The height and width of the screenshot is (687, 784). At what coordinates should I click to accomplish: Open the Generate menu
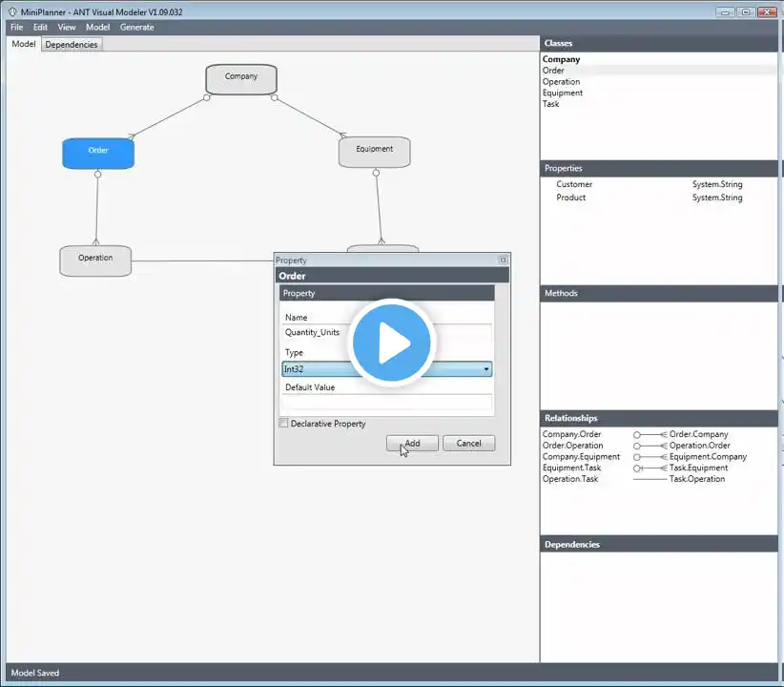(136, 27)
